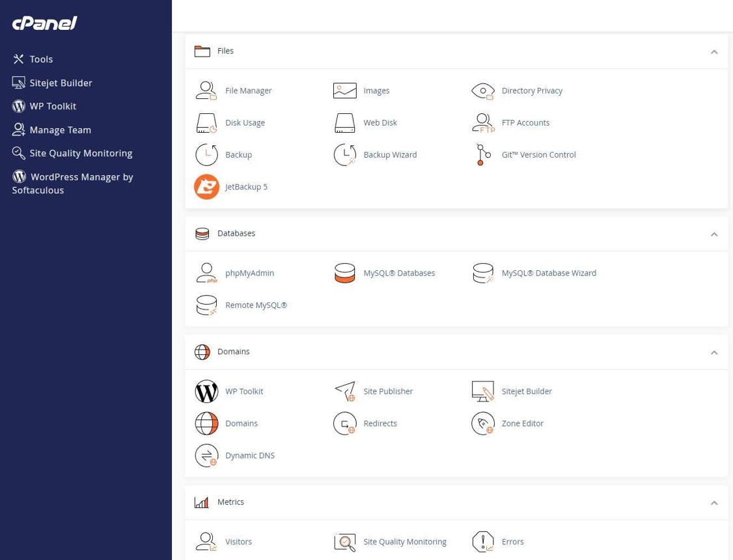Click the Files section header title
Viewport: 733px width, 560px height.
tap(225, 51)
